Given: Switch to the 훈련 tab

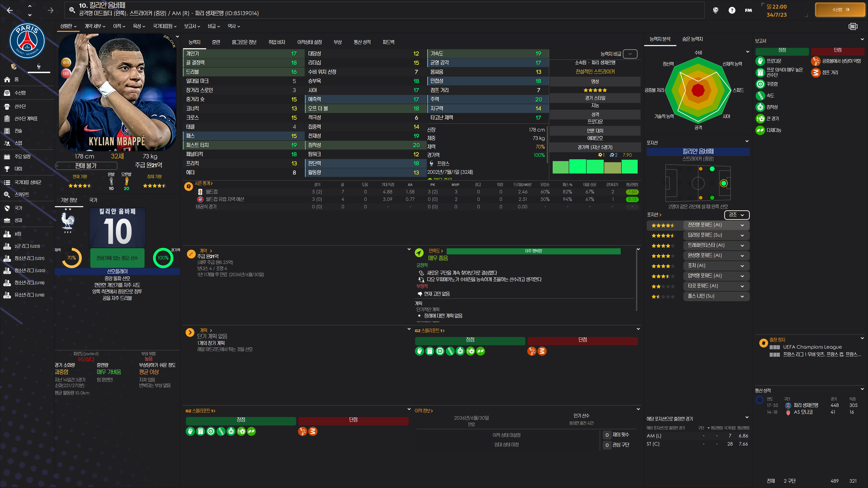Looking at the screenshot, I should [x=216, y=42].
